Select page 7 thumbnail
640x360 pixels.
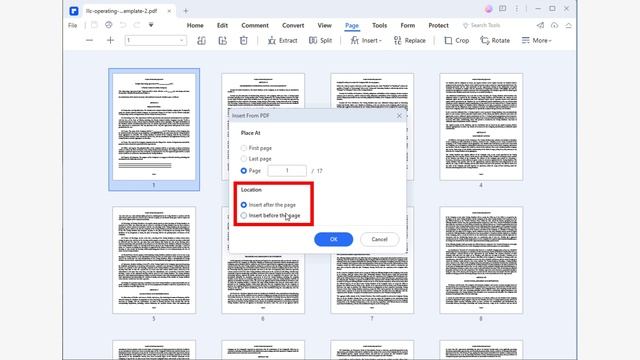pyautogui.click(x=372, y=284)
